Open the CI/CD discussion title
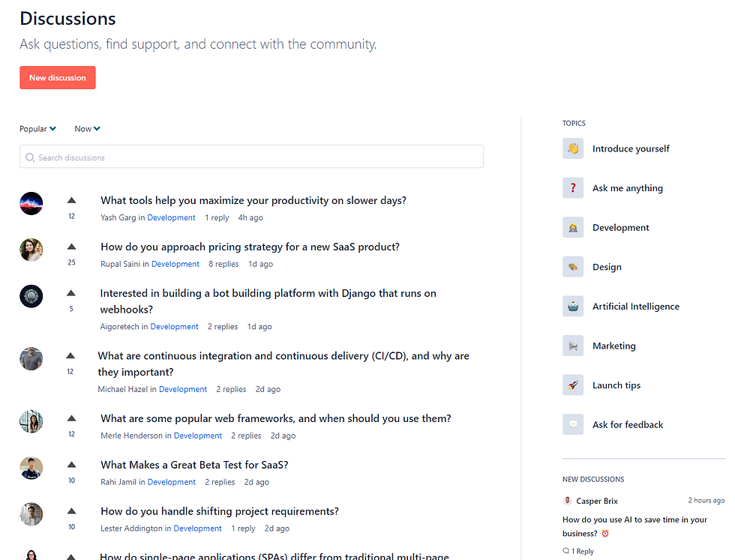This screenshot has height=560, width=735. 283,364
